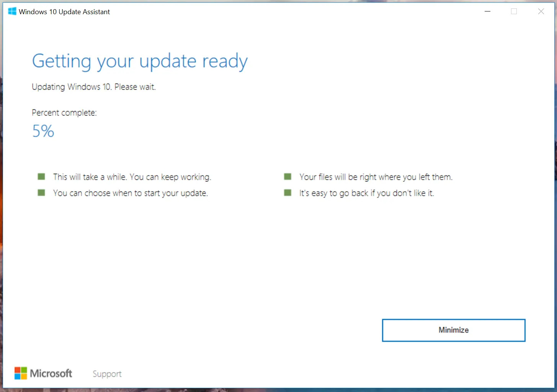Image resolution: width=557 pixels, height=392 pixels.
Task: Close the Windows 10 Update Assistant window
Action: click(541, 11)
